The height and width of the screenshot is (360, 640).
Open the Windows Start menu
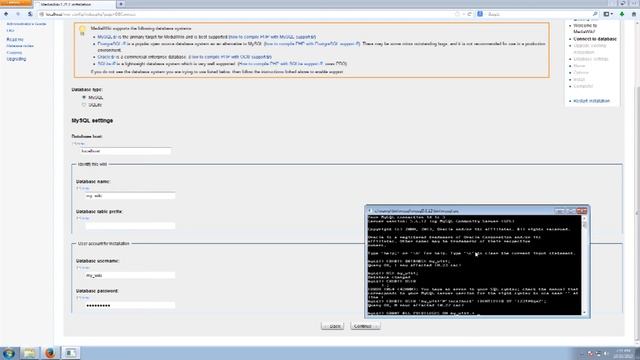(x=9, y=353)
